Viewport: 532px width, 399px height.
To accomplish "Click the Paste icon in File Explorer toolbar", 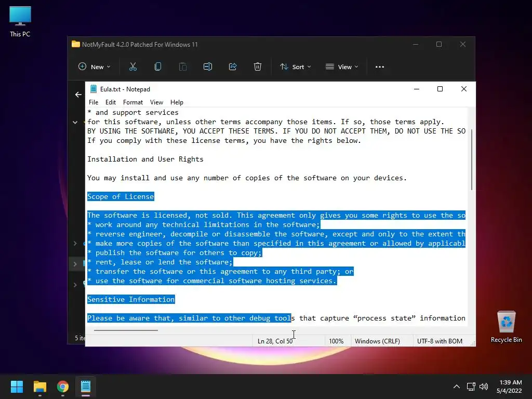I will [x=183, y=67].
